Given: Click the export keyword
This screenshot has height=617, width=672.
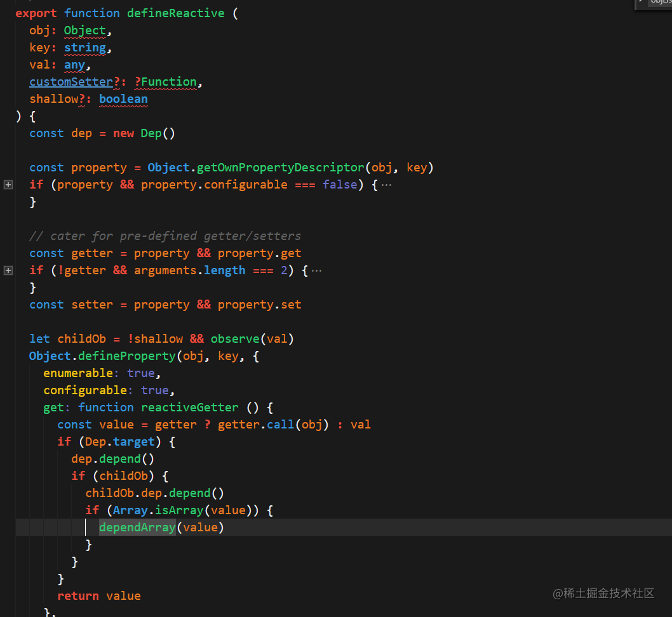Looking at the screenshot, I should (x=36, y=13).
